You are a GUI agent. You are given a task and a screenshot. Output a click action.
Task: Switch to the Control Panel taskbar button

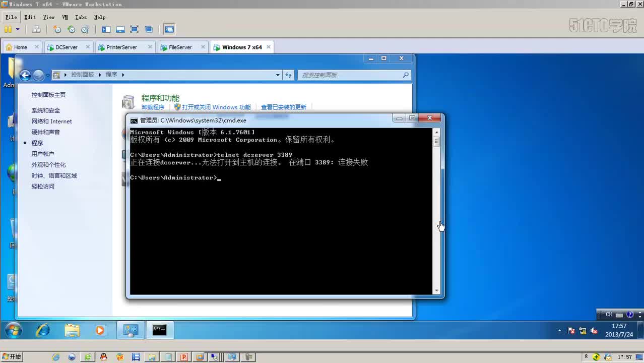(131, 330)
